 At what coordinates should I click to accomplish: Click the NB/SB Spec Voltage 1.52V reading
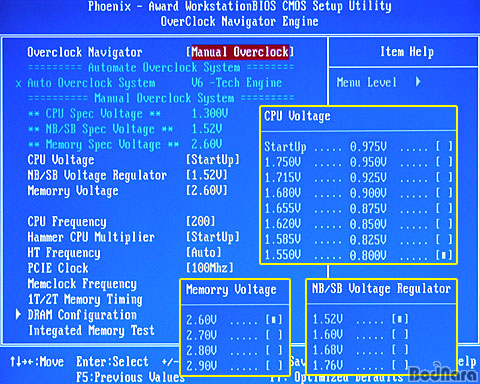[x=207, y=129]
